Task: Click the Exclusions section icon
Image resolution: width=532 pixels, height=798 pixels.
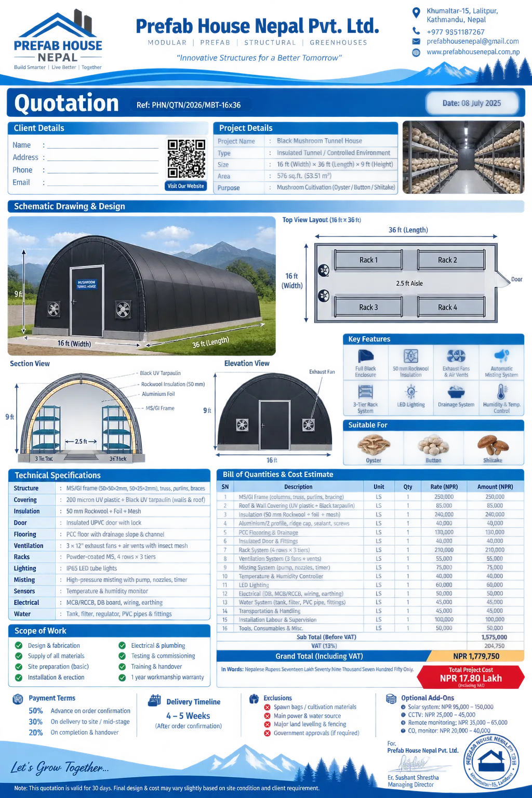Action: pyautogui.click(x=254, y=698)
